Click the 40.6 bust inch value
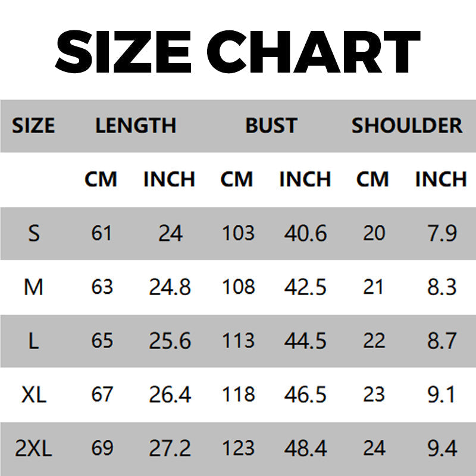The height and width of the screenshot is (476, 476). 305,233
